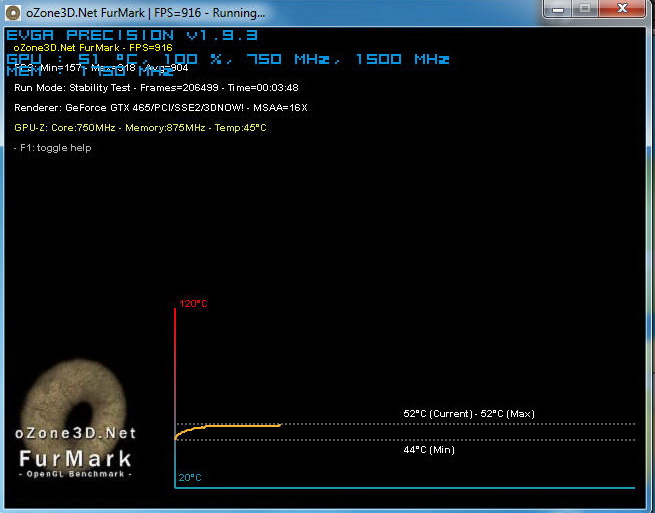Click the blue '20°C' graph label
Image resolution: width=655 pixels, height=513 pixels.
[x=190, y=477]
